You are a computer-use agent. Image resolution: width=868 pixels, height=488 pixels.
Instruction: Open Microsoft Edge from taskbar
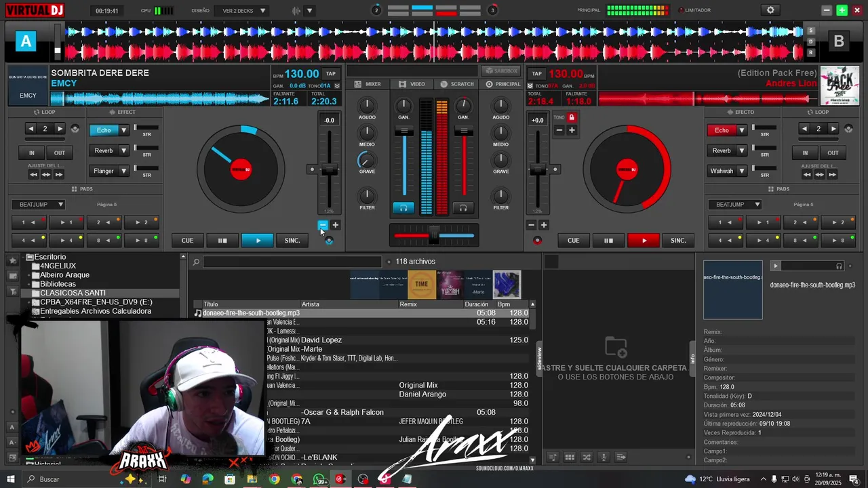pos(208,479)
